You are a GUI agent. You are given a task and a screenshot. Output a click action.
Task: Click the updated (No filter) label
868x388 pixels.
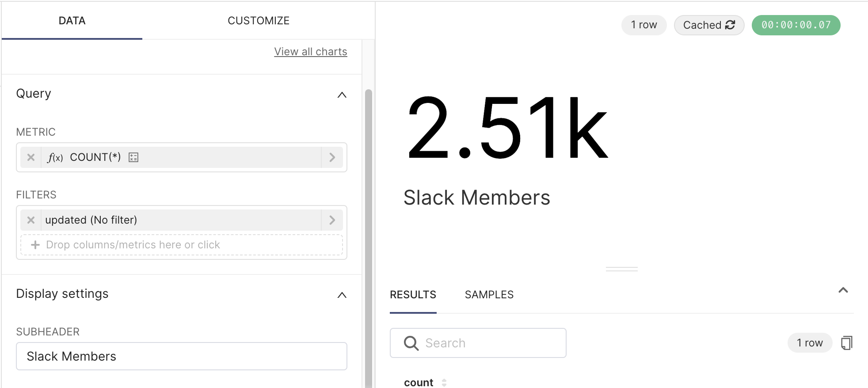[x=91, y=220]
